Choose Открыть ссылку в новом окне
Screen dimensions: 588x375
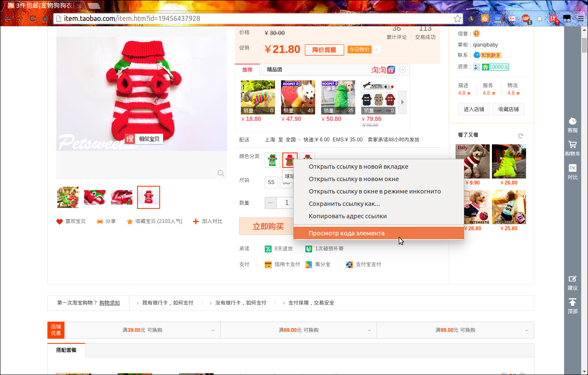(379, 179)
